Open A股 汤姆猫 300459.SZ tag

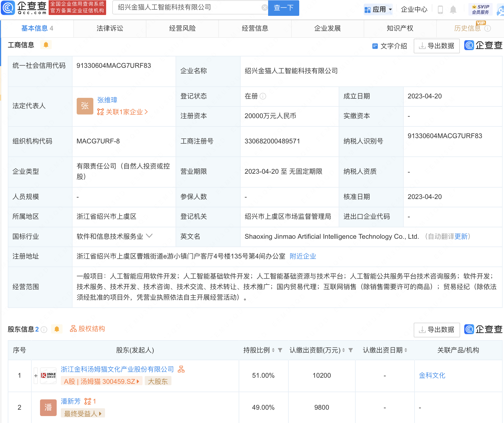[102, 381]
